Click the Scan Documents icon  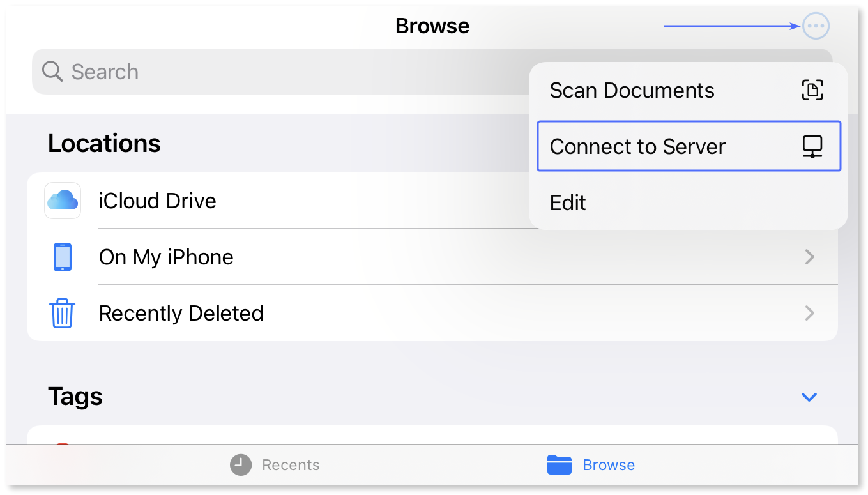(812, 90)
